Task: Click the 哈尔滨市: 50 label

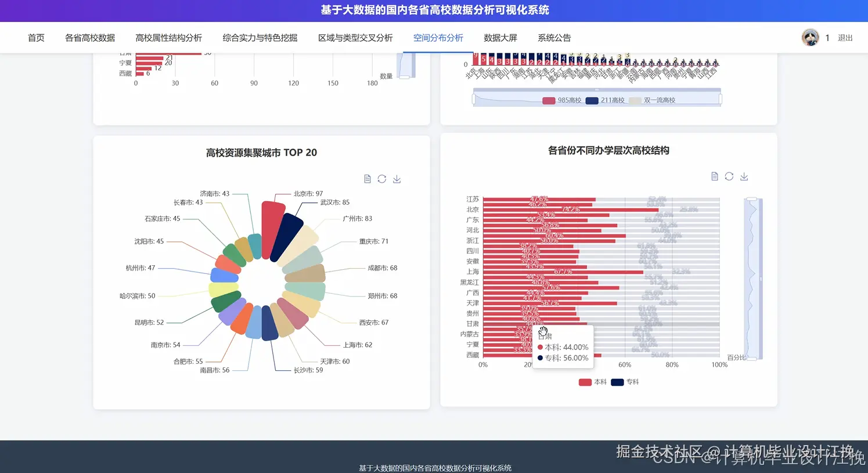Action: pos(138,296)
